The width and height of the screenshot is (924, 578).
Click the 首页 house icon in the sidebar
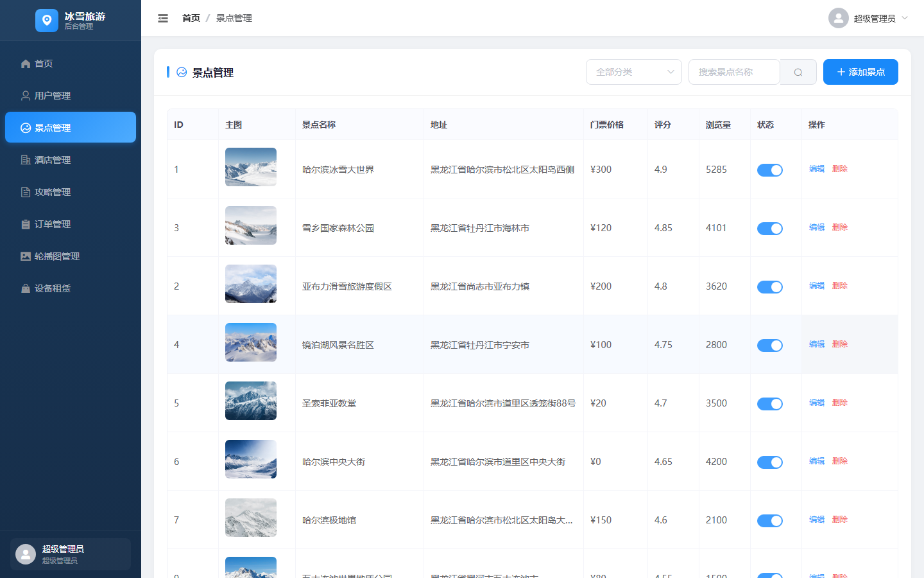(26, 64)
